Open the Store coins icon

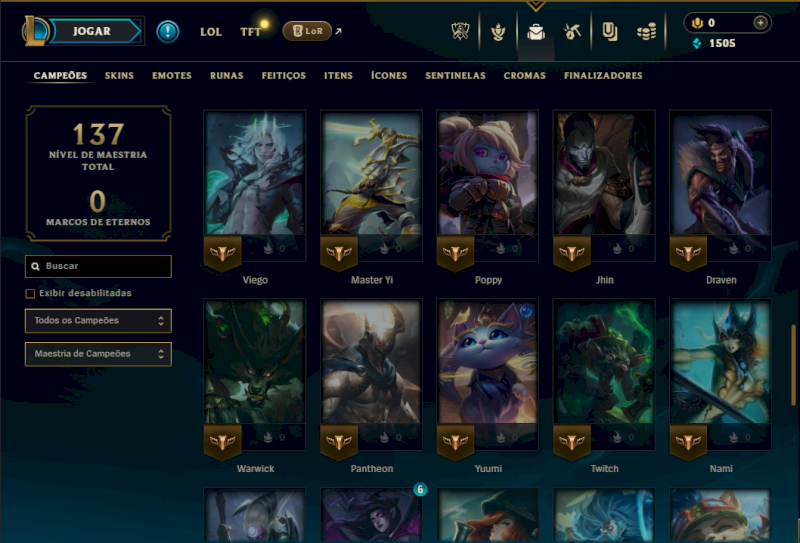[x=646, y=32]
